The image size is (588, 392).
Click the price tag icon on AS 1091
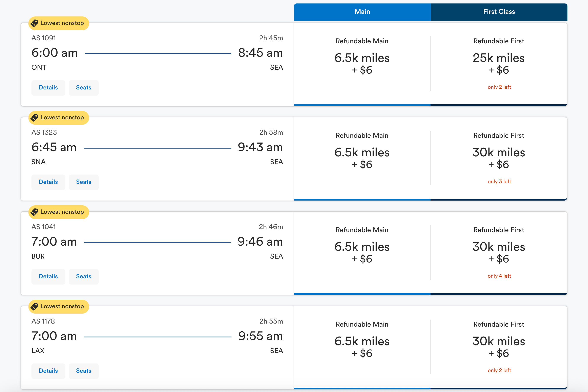pos(34,23)
